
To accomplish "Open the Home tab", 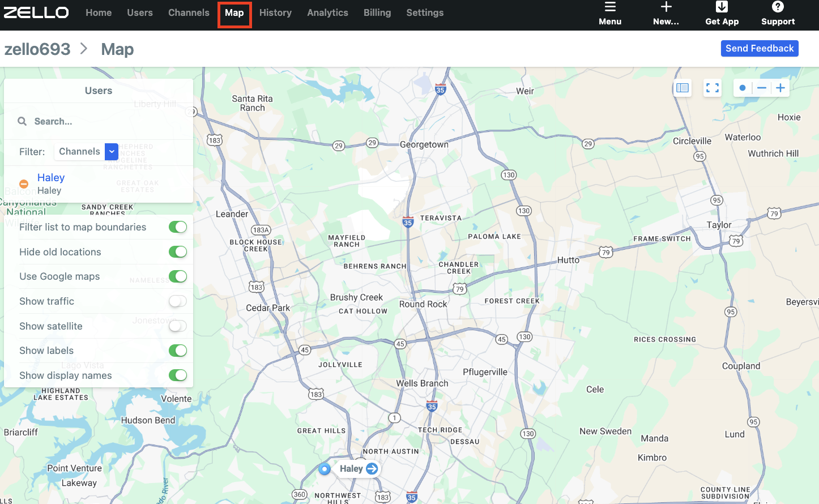I will click(99, 12).
